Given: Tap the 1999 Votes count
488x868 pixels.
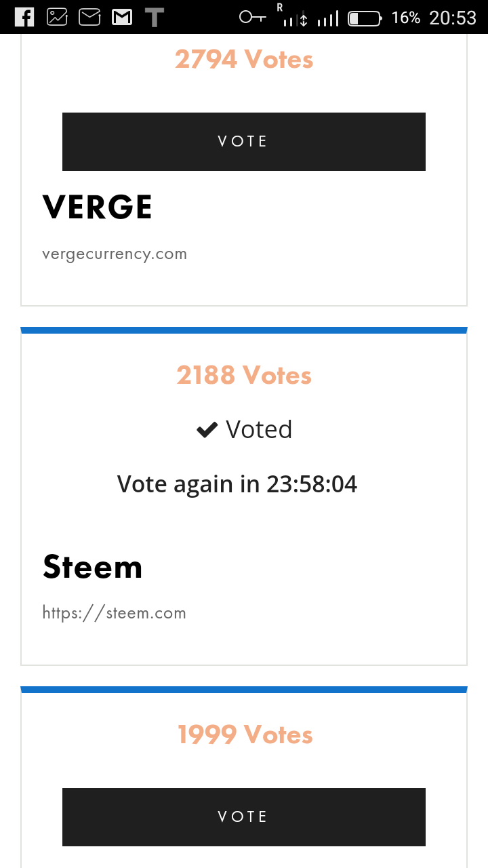Looking at the screenshot, I should point(245,734).
